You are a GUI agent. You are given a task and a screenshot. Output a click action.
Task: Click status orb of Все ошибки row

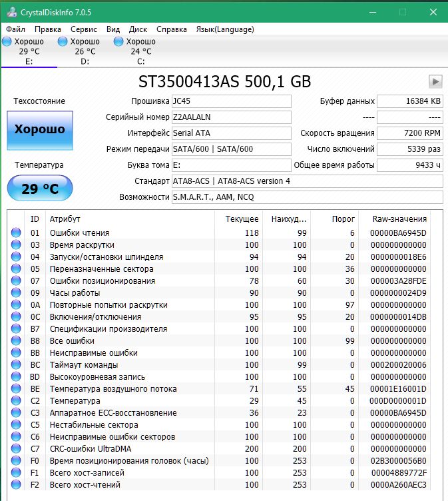(16, 340)
